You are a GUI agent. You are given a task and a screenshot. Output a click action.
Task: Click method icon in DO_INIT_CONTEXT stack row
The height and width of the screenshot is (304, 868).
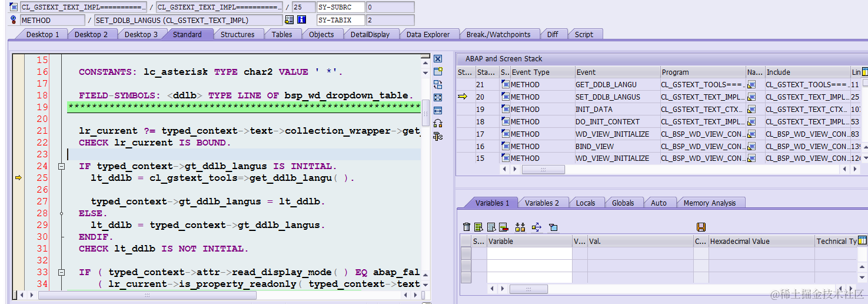[505, 121]
